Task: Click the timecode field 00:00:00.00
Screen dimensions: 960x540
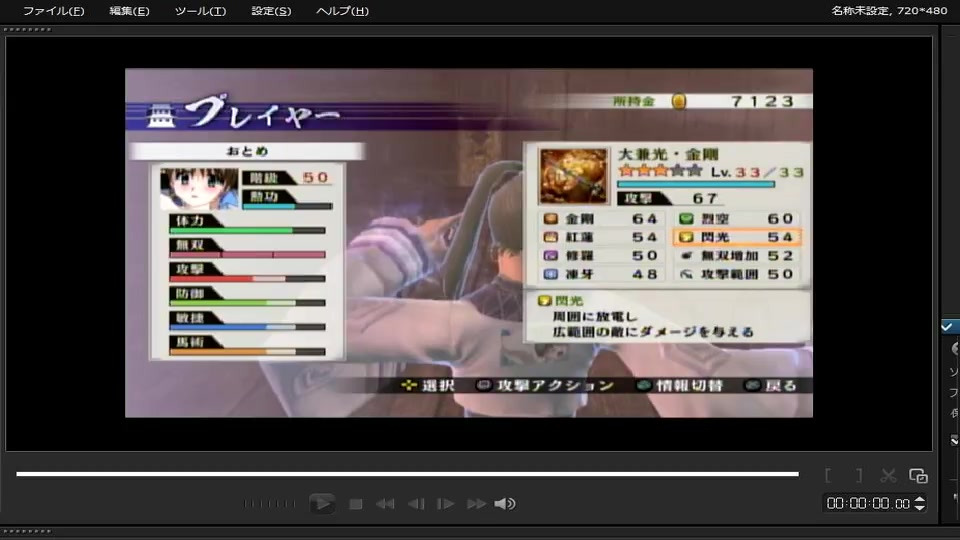Action: (868, 503)
